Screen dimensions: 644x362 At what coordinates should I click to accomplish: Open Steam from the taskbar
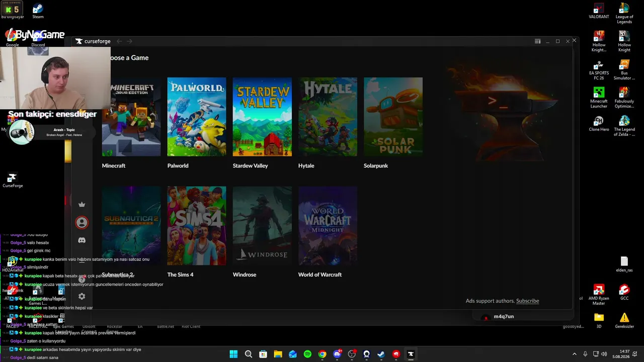pyautogui.click(x=381, y=354)
